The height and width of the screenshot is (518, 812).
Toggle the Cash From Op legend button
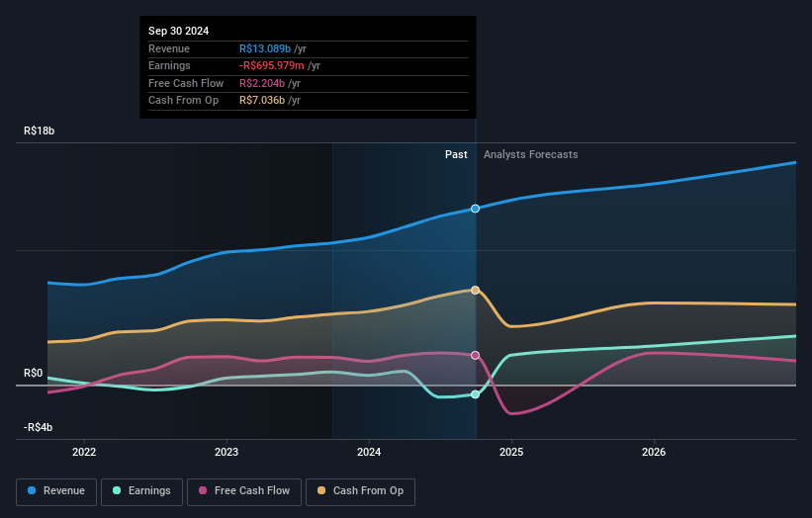(x=360, y=491)
